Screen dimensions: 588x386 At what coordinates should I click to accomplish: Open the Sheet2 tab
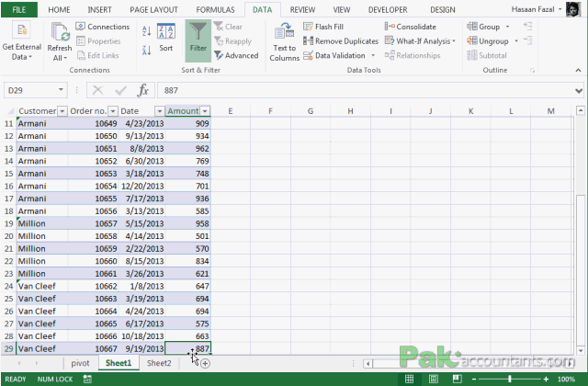[159, 363]
